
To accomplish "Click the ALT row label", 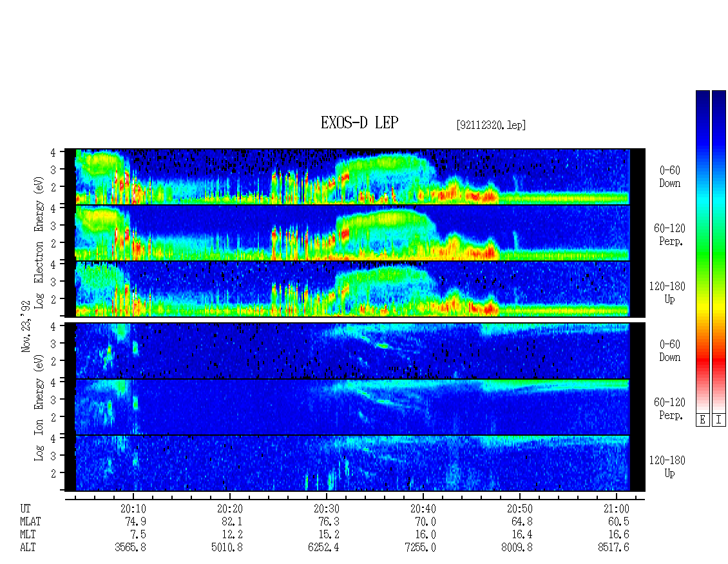I will tap(28, 548).
